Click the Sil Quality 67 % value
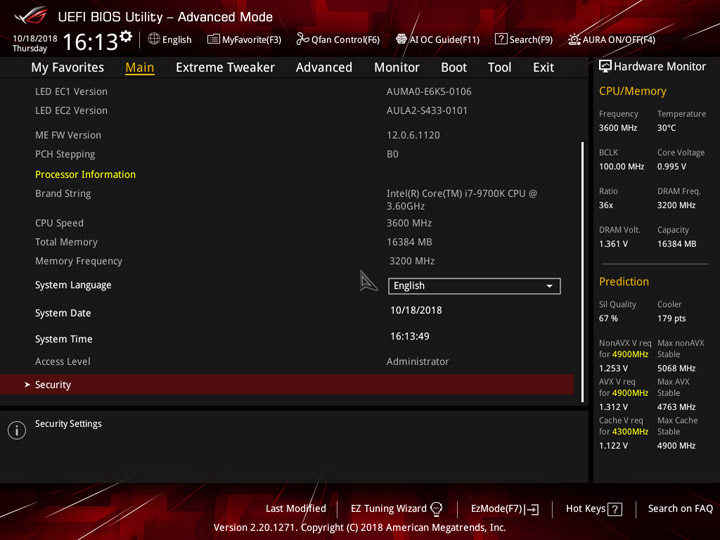 608,318
